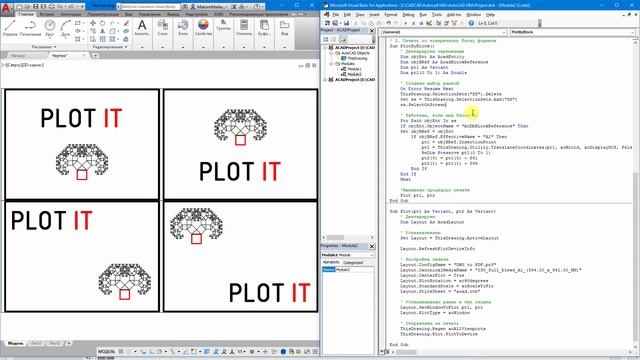The height and width of the screenshot is (360, 640).
Task: Toggle polar tracking in AutoCAD status bar
Action: tap(159, 351)
